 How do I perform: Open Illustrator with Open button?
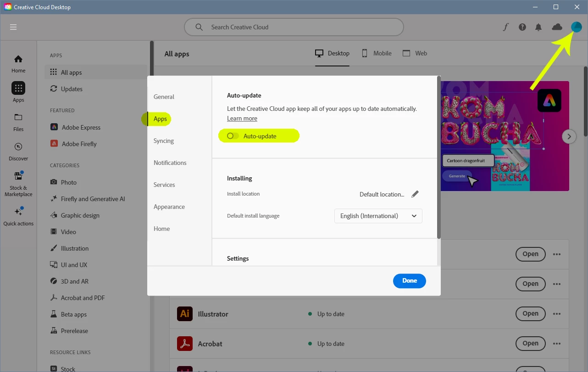tap(531, 314)
